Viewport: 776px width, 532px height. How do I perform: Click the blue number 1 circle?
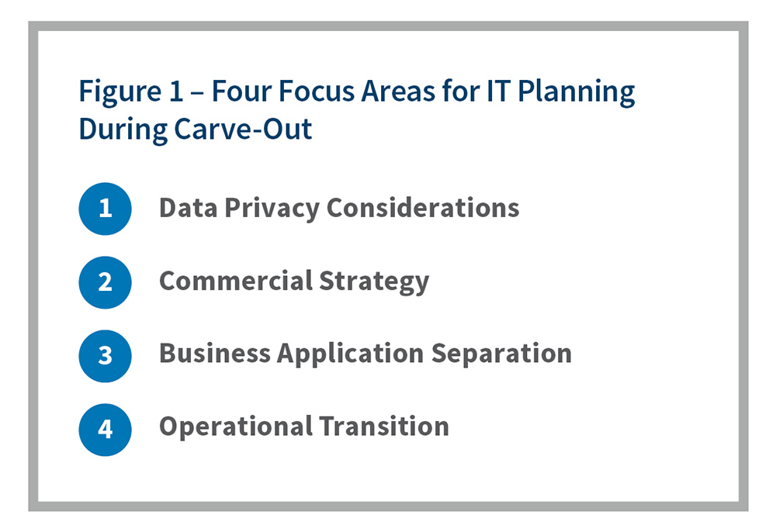click(105, 209)
